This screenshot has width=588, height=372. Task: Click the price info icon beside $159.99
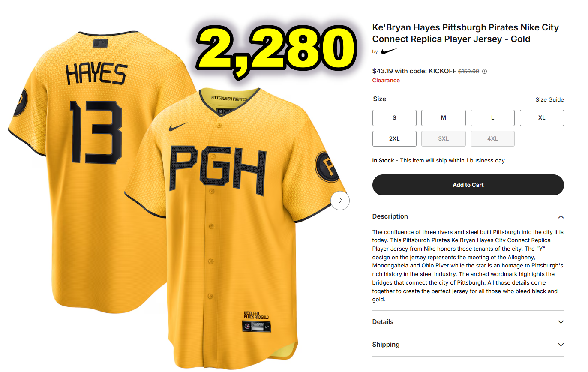click(485, 72)
